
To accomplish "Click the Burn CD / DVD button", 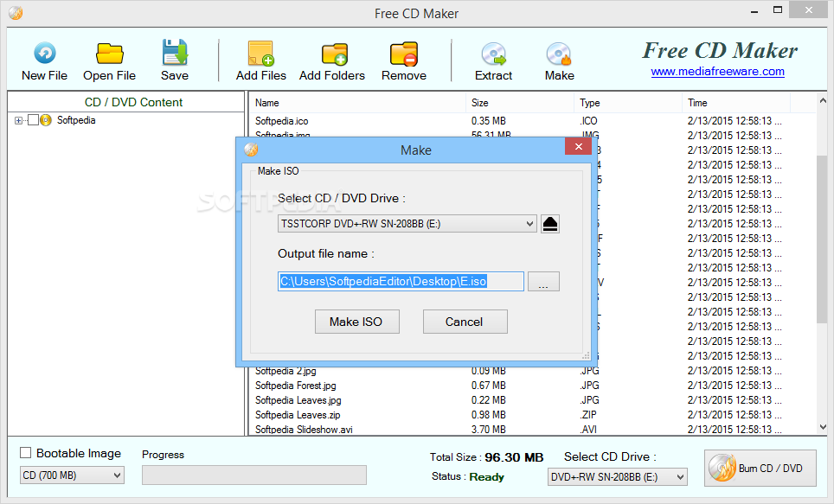I will click(760, 469).
